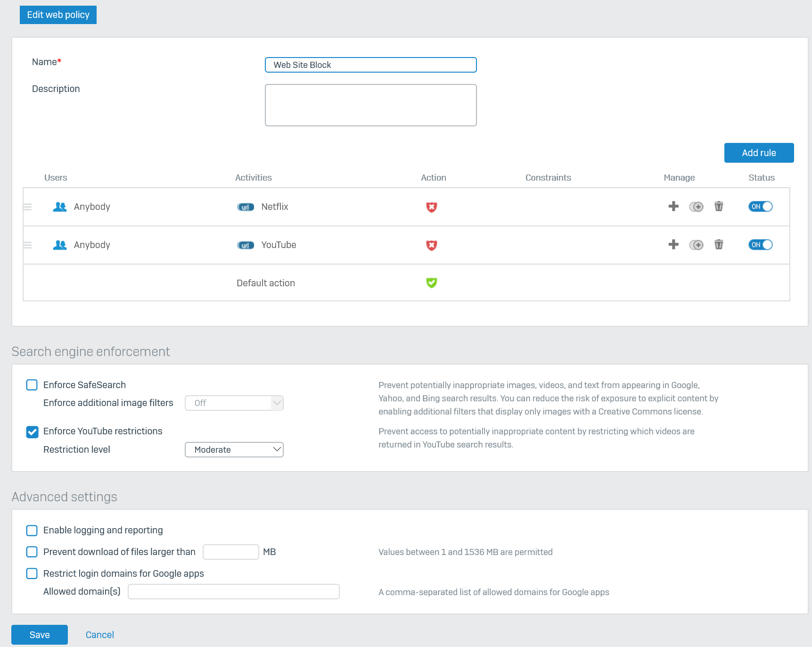Open the additional image filters dropdown

point(234,403)
